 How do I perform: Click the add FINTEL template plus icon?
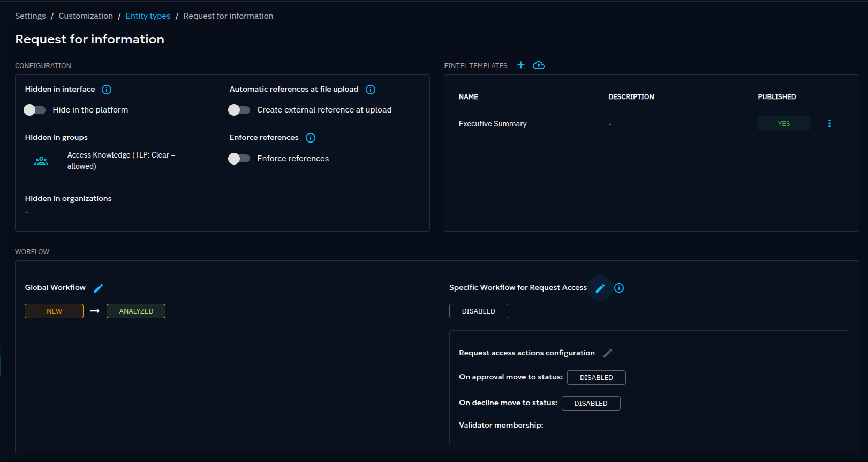coord(520,65)
